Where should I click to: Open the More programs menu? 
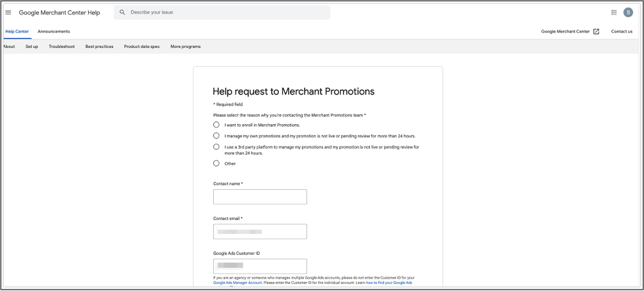[186, 47]
